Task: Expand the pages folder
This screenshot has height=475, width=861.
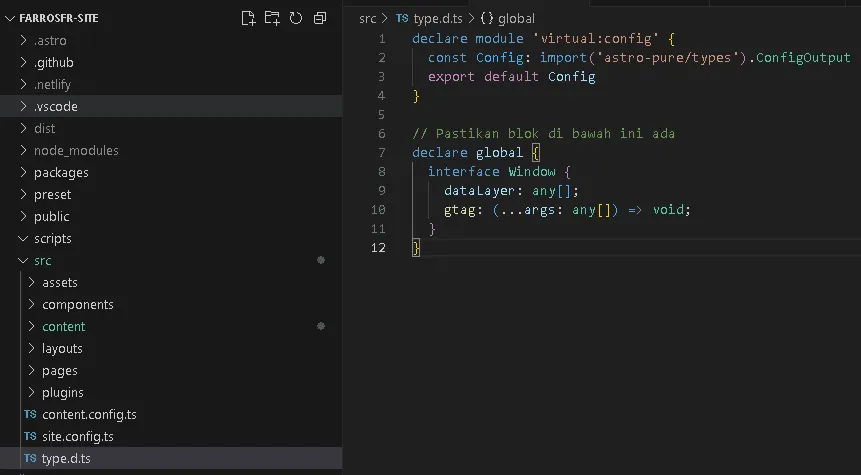Action: tap(171, 371)
